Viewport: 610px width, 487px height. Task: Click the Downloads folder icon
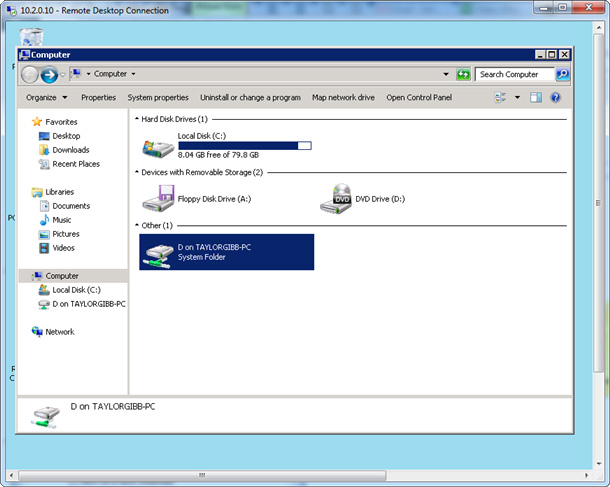tap(44, 150)
